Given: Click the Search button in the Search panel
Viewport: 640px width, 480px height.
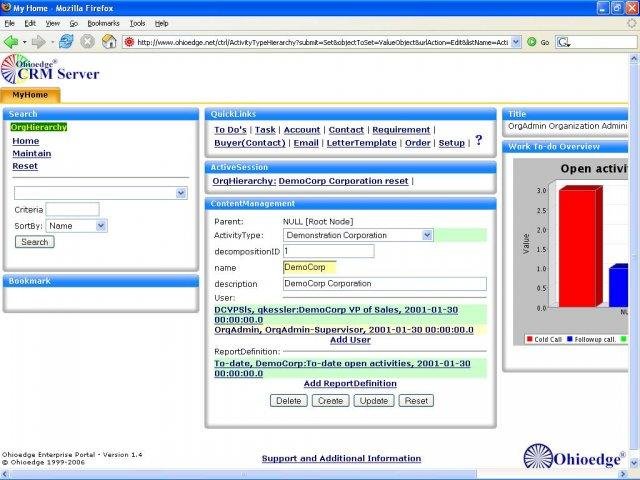Looking at the screenshot, I should 35,242.
